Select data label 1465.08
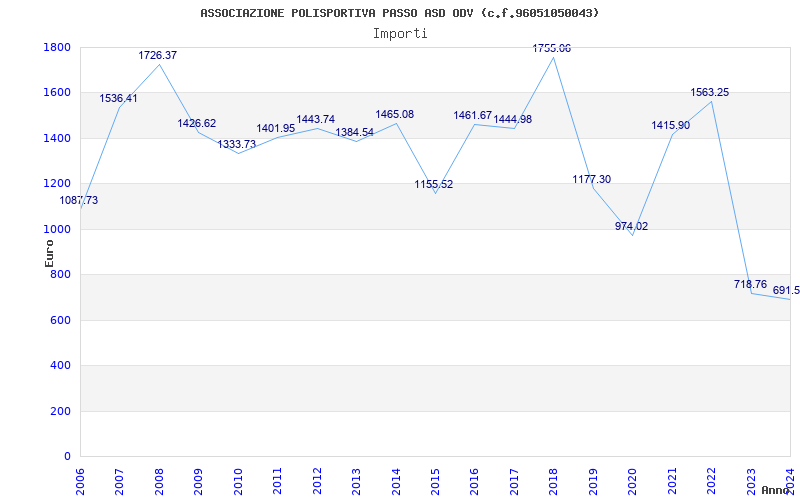800x500 pixels. pyautogui.click(x=395, y=114)
